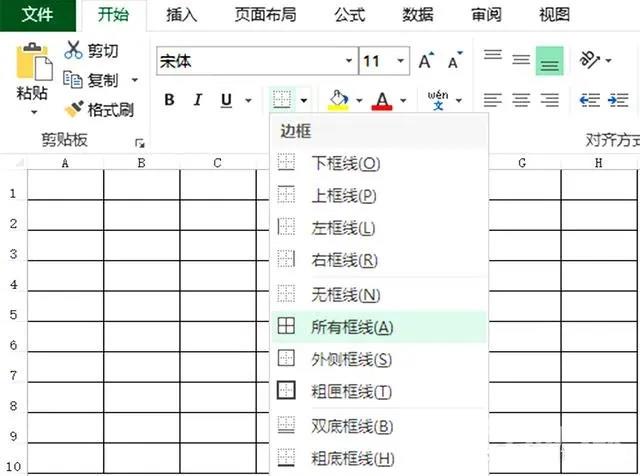Switch to the 插入 tab

(182, 16)
